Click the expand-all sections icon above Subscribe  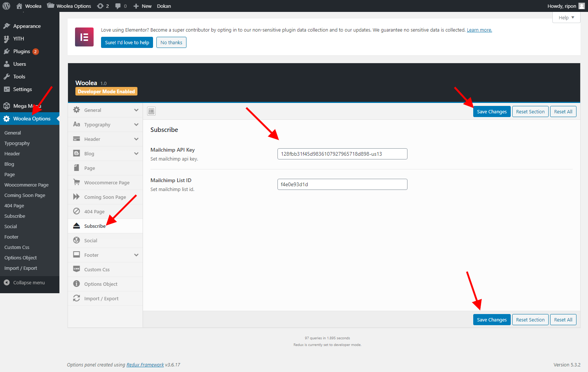151,111
